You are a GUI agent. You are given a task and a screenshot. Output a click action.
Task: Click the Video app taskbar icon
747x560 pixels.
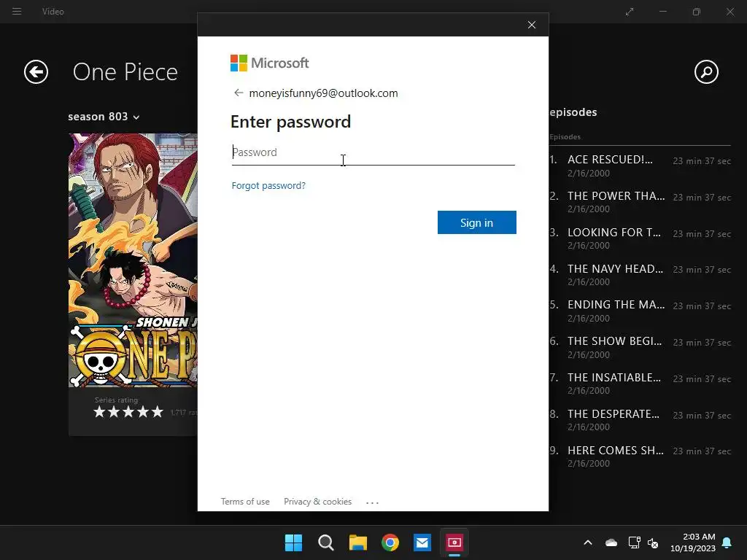pos(454,542)
